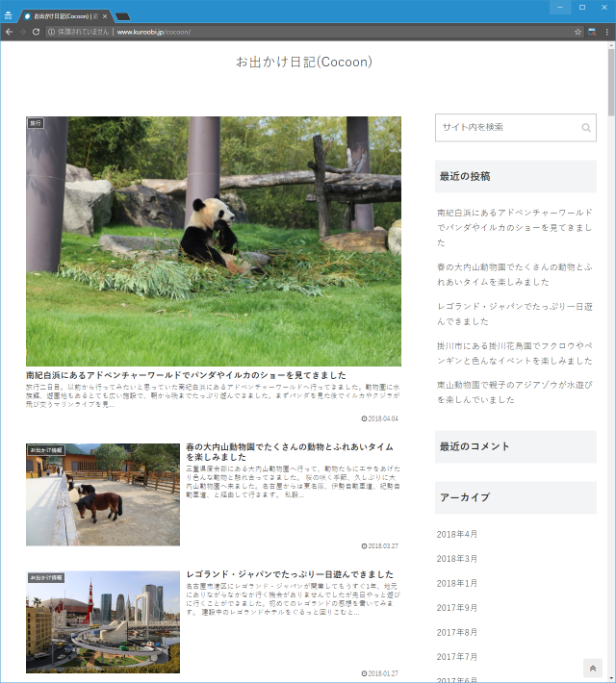The width and height of the screenshot is (616, 683).
Task: Open site security info icon
Action: pyautogui.click(x=51, y=32)
